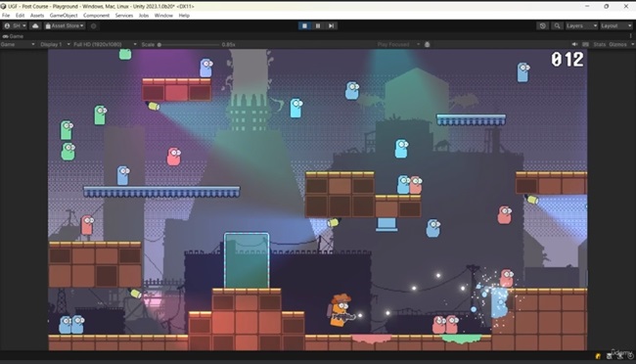Open Undo History icon
The image size is (636, 364).
[543, 26]
